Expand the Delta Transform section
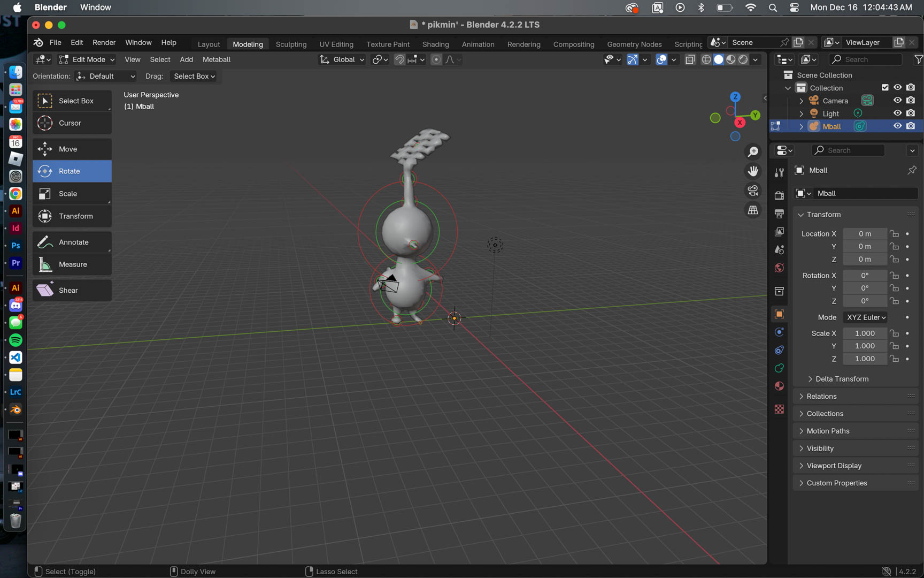Screen dimensions: 924x578 pyautogui.click(x=841, y=379)
